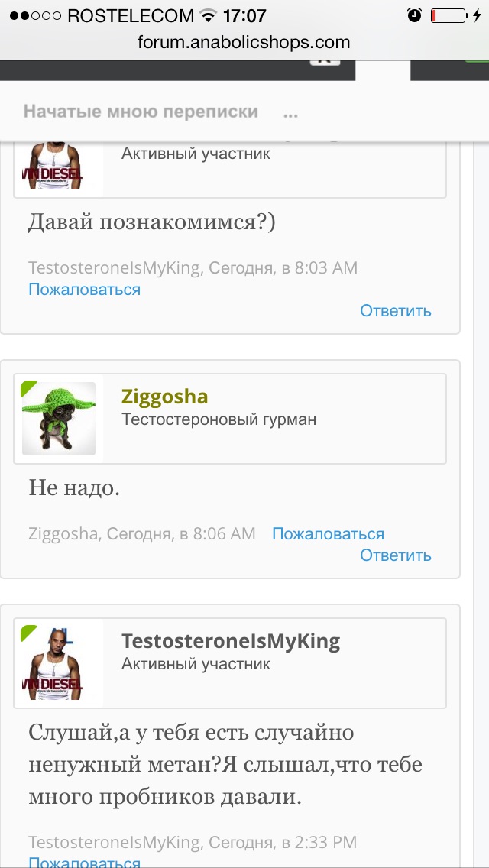
Task: Open the "..." overflow menu next to the tab
Action: 290,113
